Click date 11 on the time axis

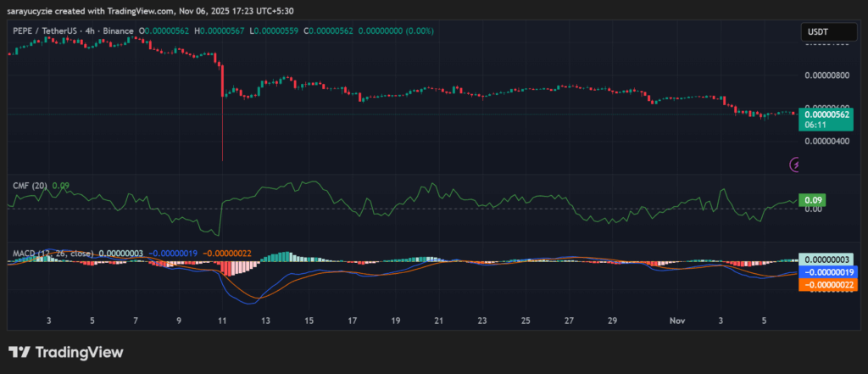[222, 321]
